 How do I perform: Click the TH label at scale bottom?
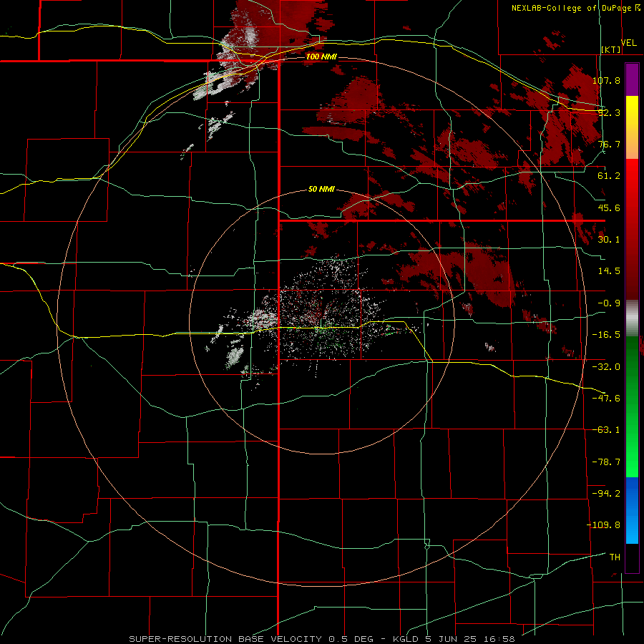pyautogui.click(x=615, y=557)
